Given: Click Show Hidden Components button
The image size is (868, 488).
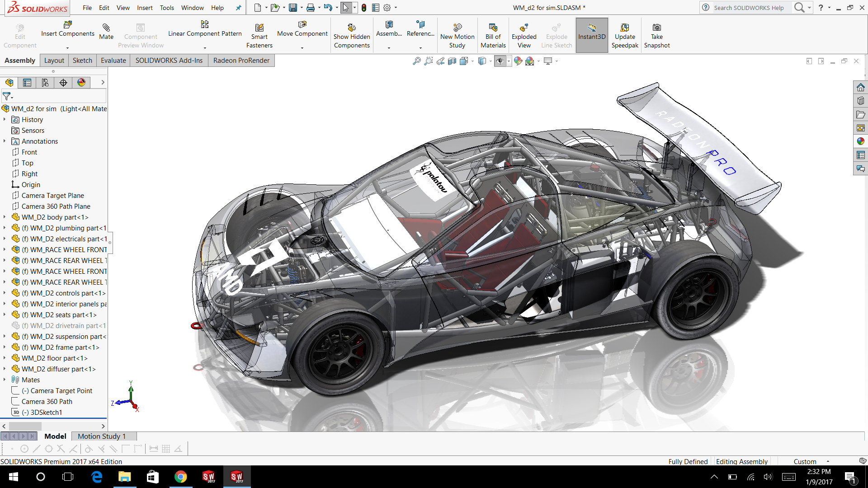Looking at the screenshot, I should 351,34.
